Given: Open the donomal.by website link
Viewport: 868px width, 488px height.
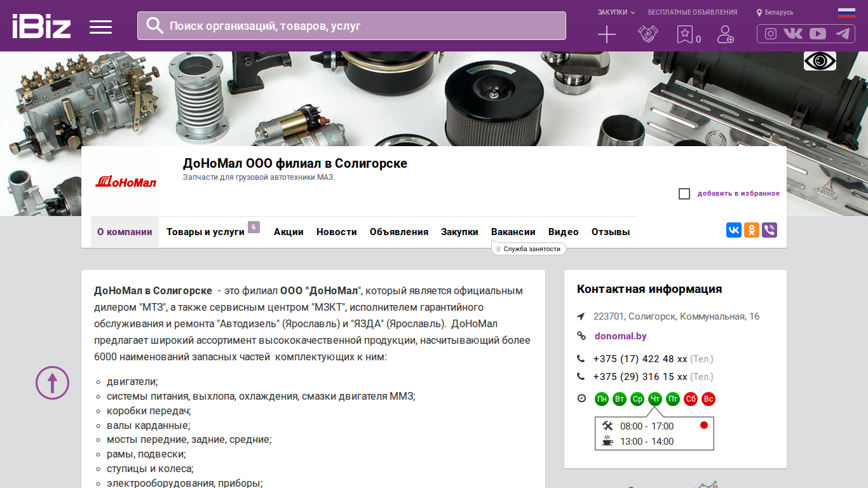Looking at the screenshot, I should [621, 336].
